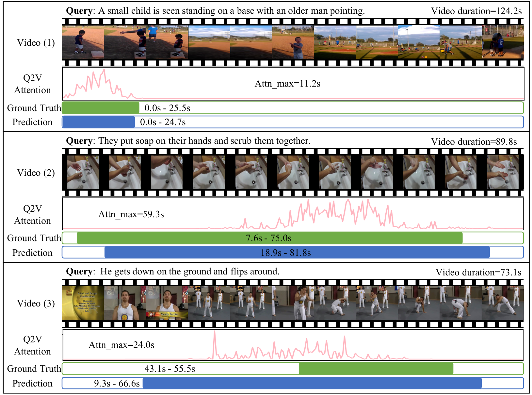Click the yellow "Attack and Escape Combinations" title frame

pos(83,303)
